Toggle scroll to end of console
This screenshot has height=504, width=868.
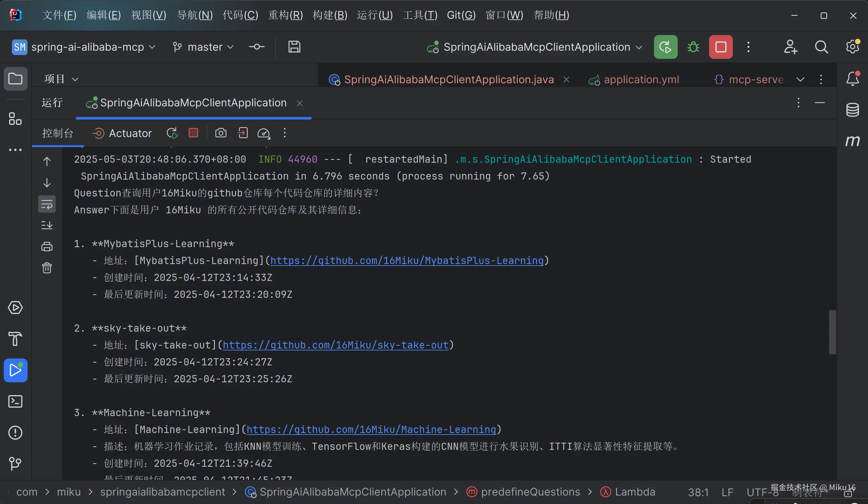point(47,225)
